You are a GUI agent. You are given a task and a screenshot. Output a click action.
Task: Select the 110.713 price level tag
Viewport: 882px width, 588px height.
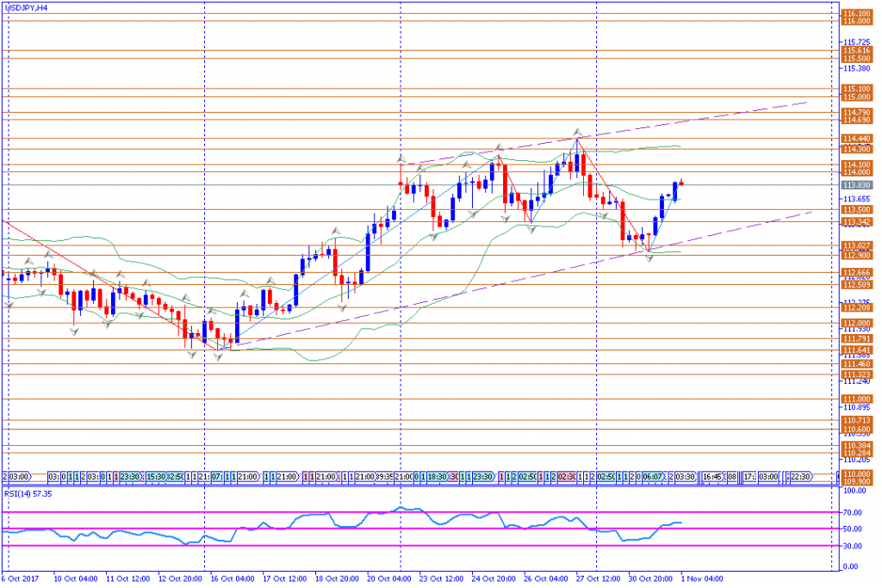855,420
